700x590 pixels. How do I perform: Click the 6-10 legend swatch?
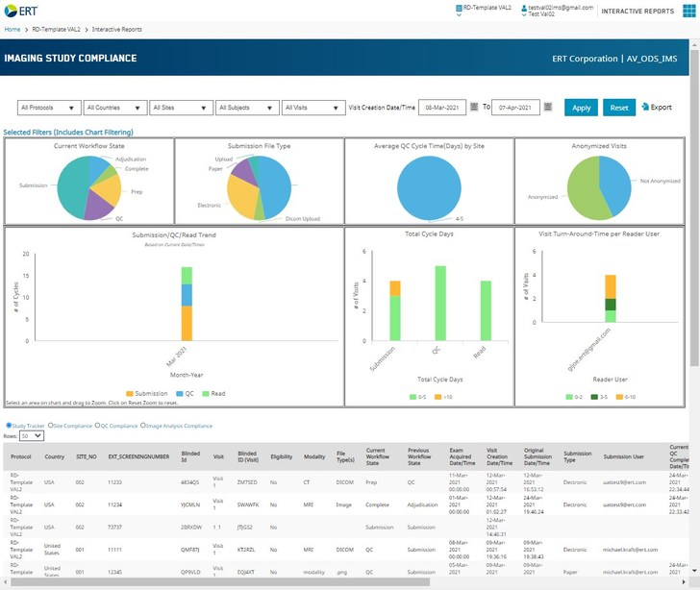tap(619, 397)
